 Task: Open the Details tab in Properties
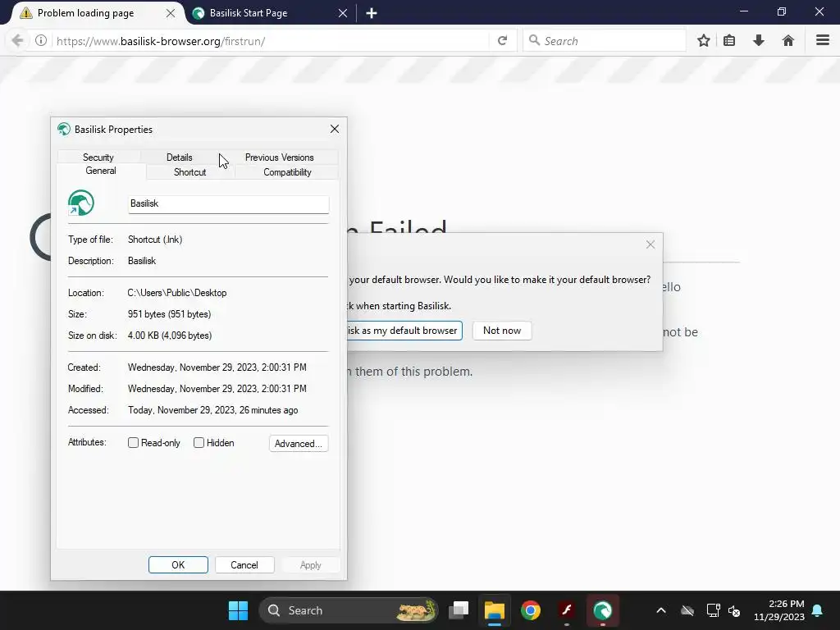click(179, 157)
